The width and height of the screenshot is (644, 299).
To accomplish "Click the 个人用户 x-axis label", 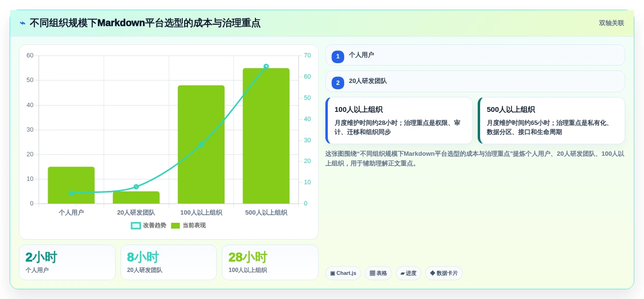I will (x=71, y=212).
